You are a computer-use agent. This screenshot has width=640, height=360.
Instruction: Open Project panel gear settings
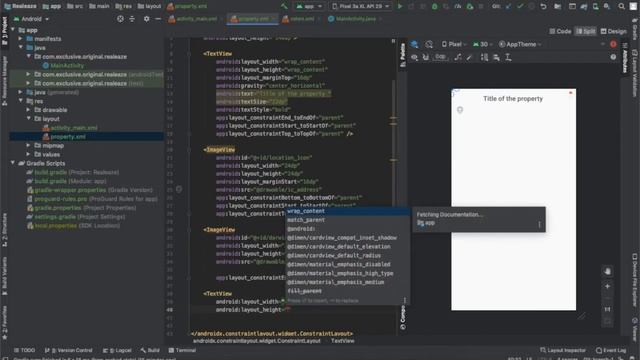click(147, 19)
